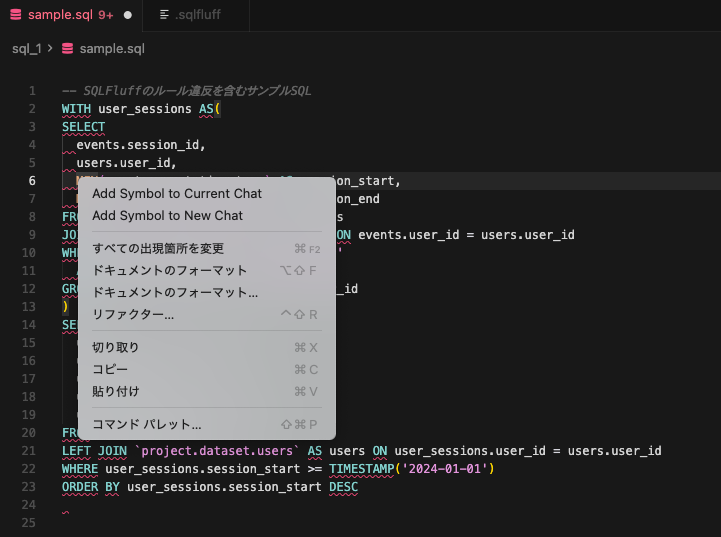Click the database icon on sample.sql tab

(x=14, y=15)
